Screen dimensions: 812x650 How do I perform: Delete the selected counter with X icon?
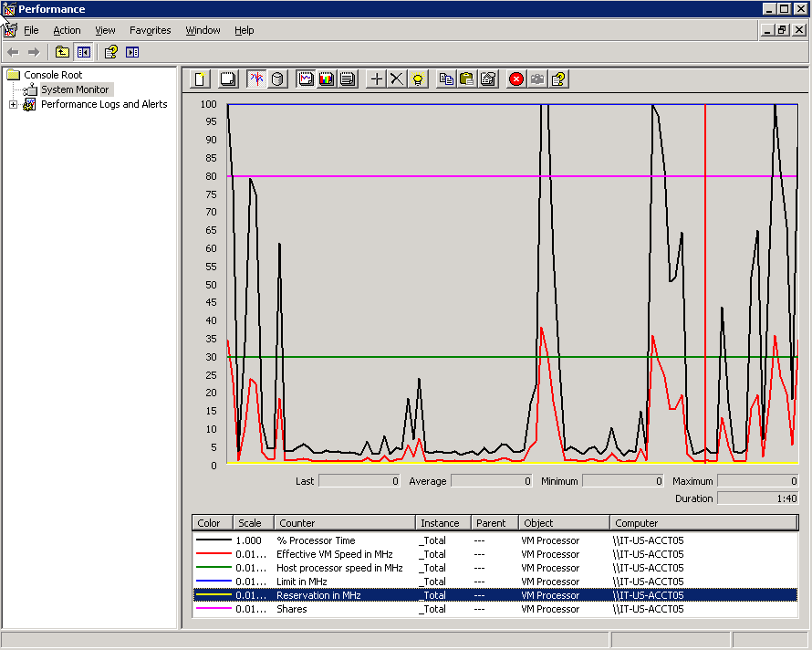[x=397, y=79]
